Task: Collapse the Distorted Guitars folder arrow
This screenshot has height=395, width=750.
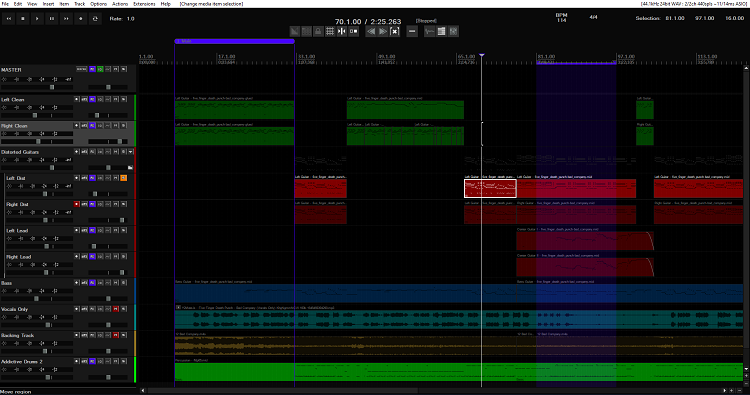Action: point(131,152)
